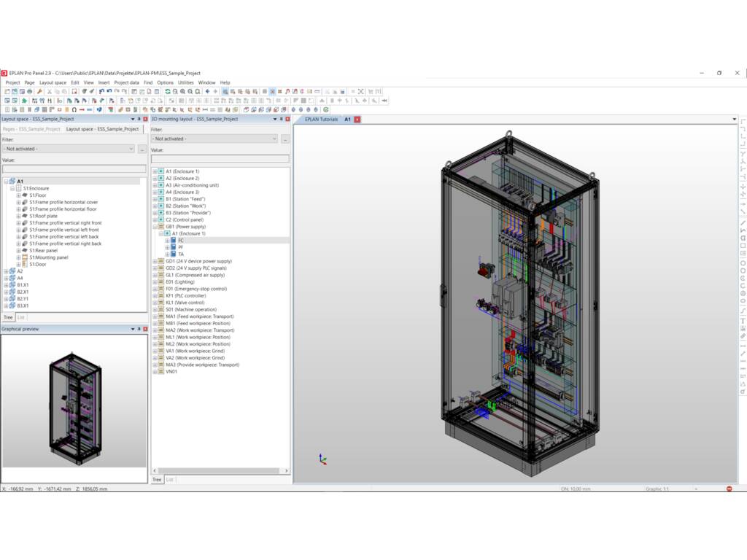Switch to List tab in 3D mounting layout
Image resolution: width=747 pixels, height=560 pixels.
(x=169, y=480)
